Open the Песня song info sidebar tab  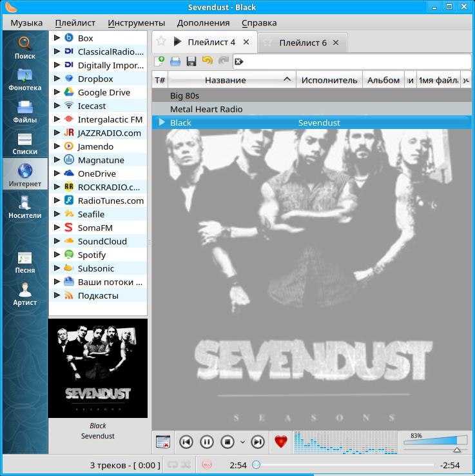[x=25, y=263]
